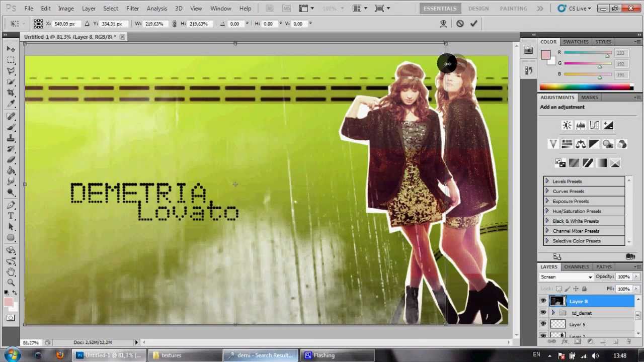Select the Pen tool

11,205
